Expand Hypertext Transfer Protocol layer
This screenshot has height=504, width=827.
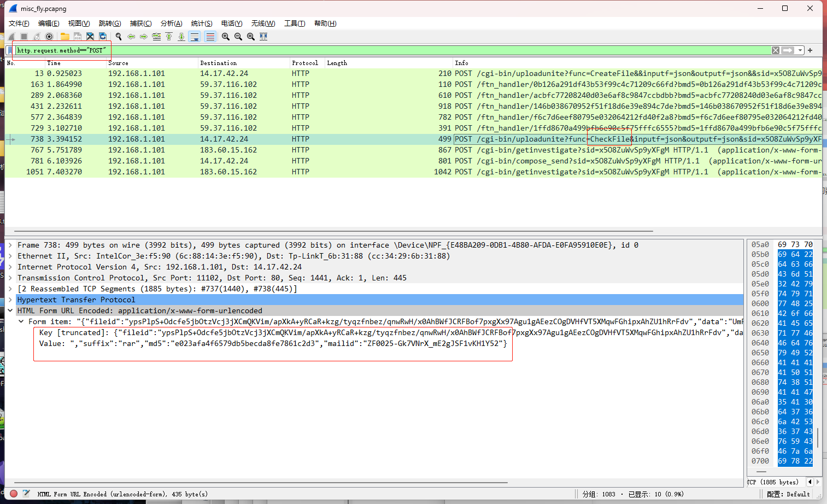pyautogui.click(x=10, y=300)
